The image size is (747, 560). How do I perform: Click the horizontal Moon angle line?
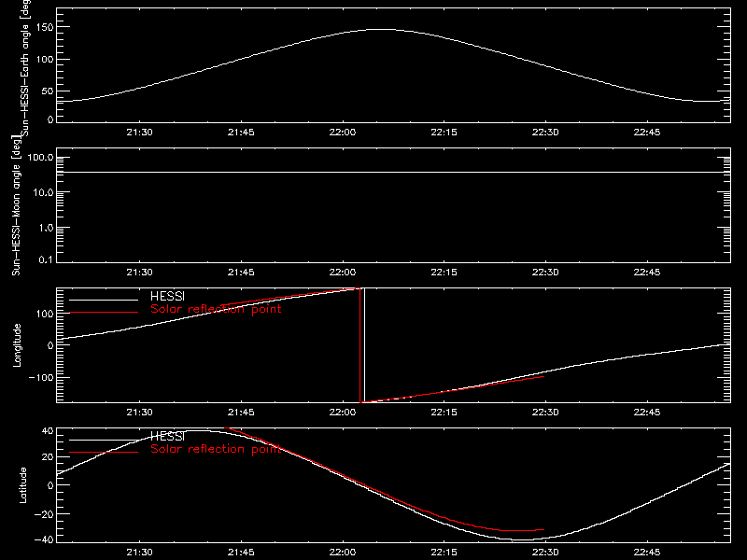[393, 172]
